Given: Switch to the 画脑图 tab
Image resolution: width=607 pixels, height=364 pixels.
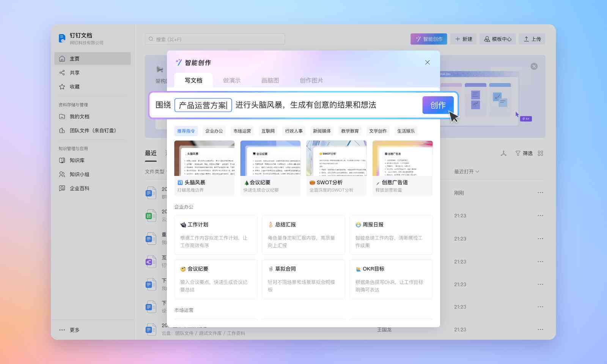Looking at the screenshot, I should [270, 80].
